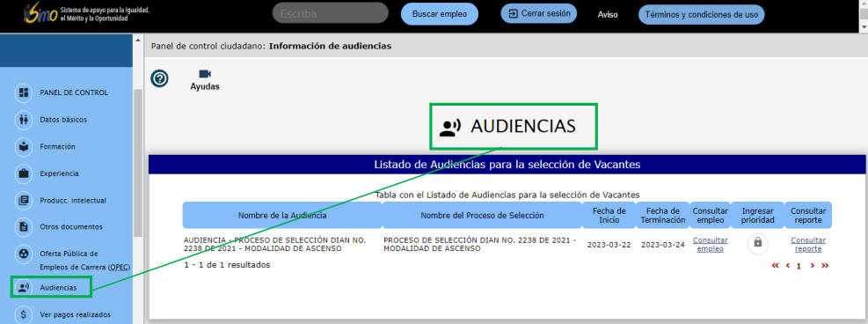Screen dimensions: 868x324
Task: Open PANEL DE CONTROL menu item
Action: tap(74, 92)
